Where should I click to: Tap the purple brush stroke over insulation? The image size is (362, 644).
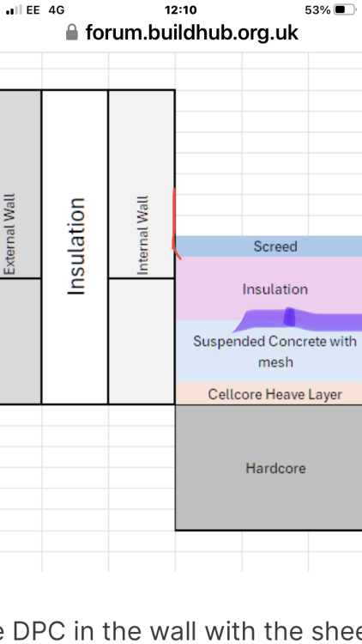click(296, 319)
